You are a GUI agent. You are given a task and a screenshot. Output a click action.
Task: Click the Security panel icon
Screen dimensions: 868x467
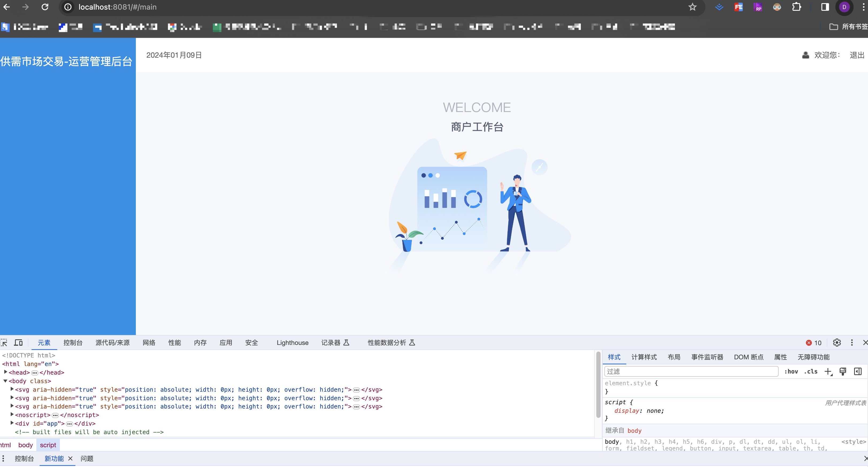click(x=252, y=343)
